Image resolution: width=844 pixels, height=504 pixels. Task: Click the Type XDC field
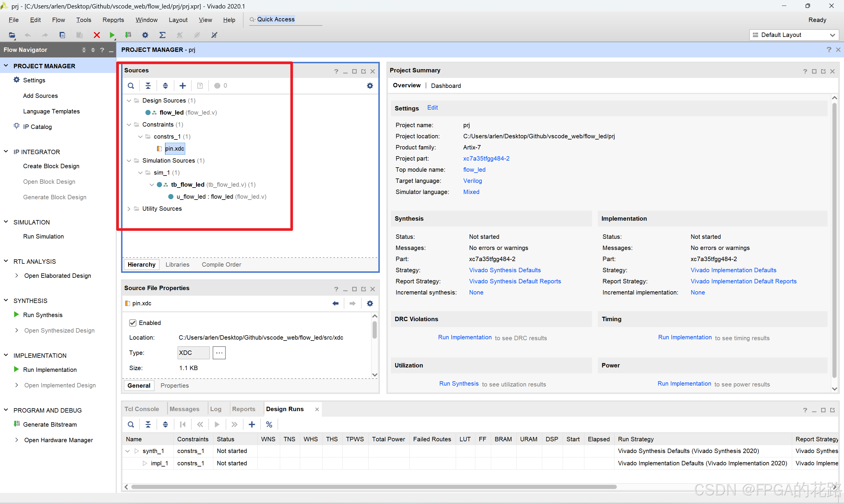pos(193,353)
